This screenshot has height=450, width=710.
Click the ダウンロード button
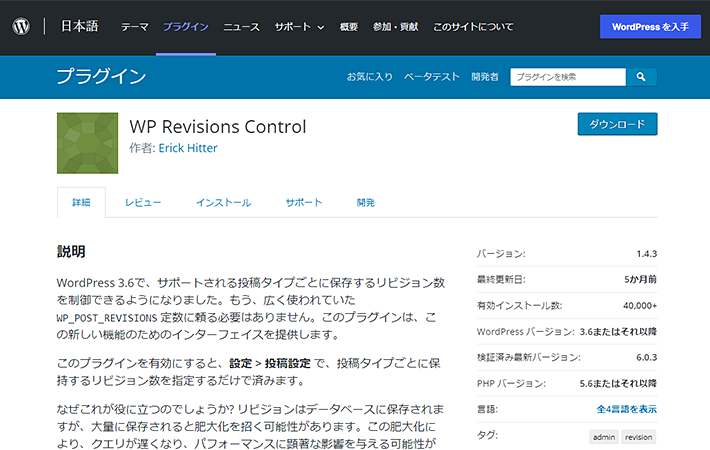click(x=617, y=124)
